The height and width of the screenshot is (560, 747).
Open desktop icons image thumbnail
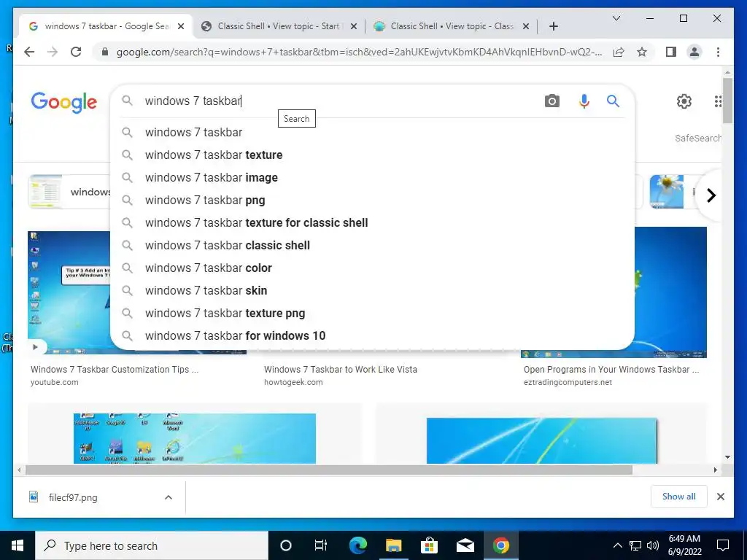(194, 438)
